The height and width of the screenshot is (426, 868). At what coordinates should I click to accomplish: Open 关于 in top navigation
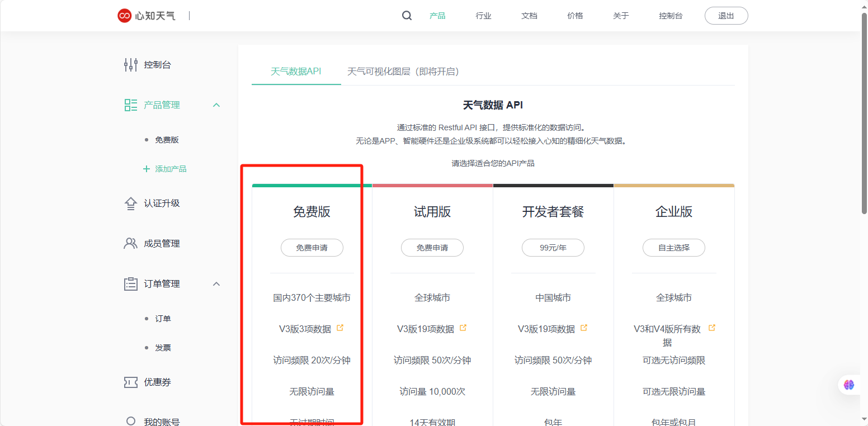pos(621,16)
